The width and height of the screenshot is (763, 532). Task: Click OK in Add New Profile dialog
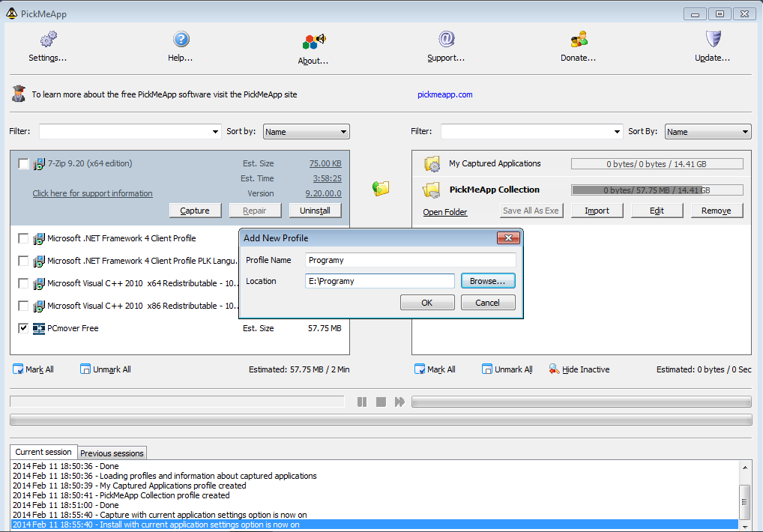pyautogui.click(x=427, y=303)
